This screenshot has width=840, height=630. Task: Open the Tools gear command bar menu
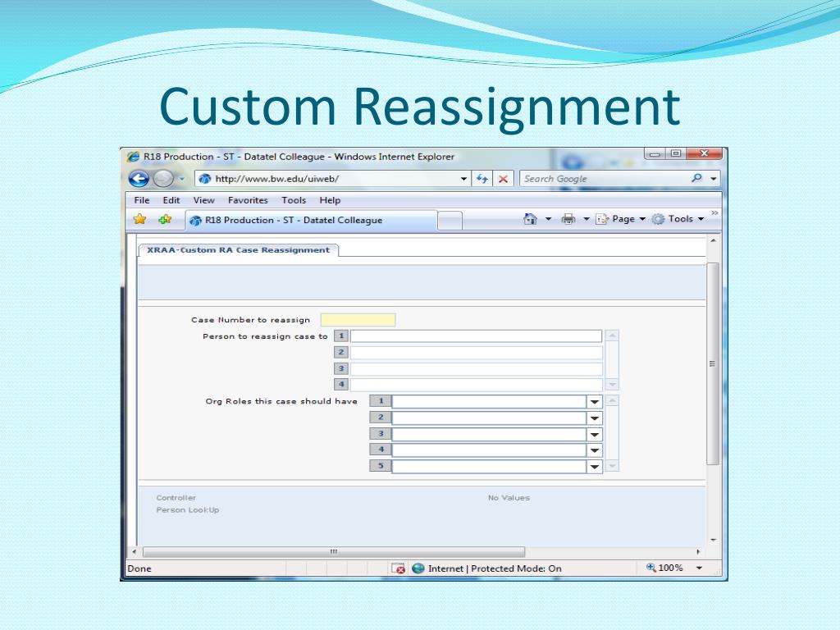pyautogui.click(x=678, y=219)
